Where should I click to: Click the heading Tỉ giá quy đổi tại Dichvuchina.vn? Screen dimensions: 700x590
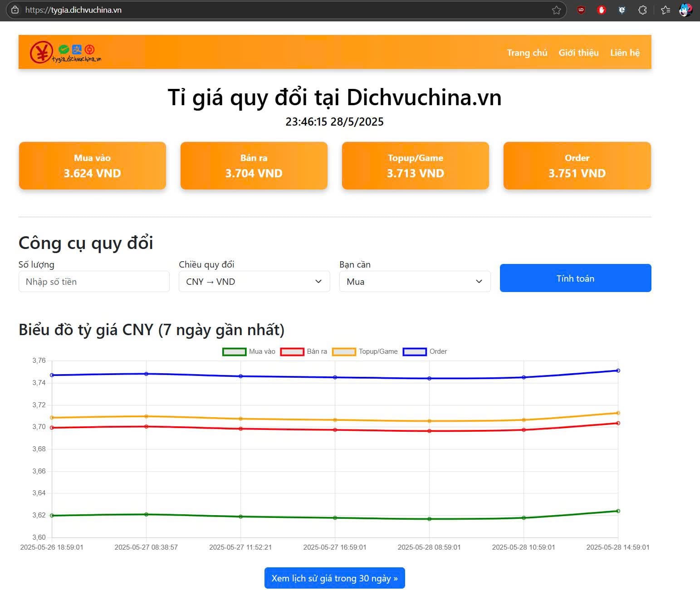tap(335, 97)
